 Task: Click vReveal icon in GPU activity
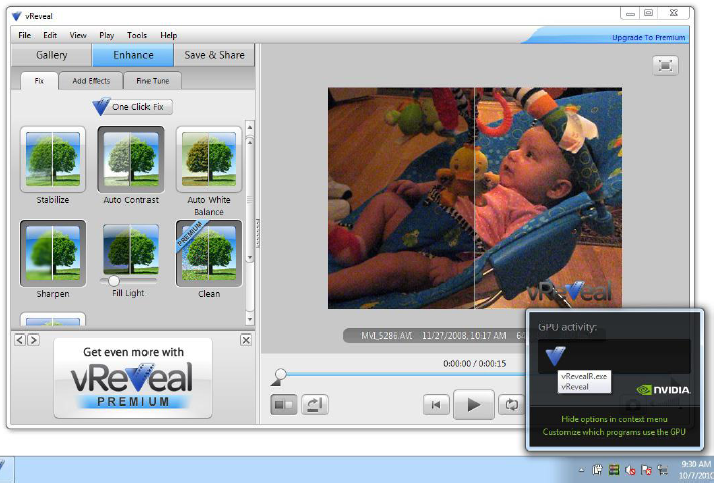[555, 356]
